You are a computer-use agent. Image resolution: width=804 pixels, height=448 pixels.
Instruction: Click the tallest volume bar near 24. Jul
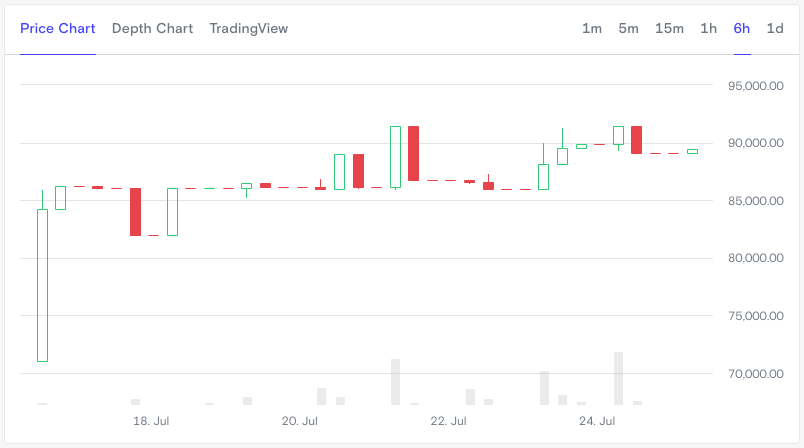pyautogui.click(x=618, y=378)
